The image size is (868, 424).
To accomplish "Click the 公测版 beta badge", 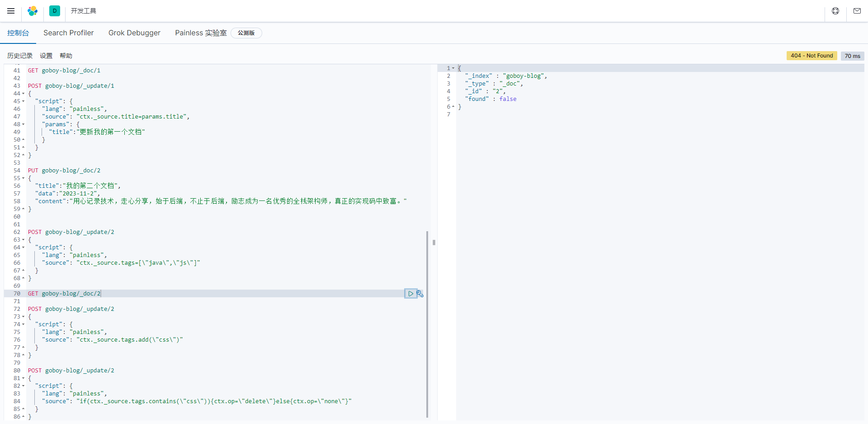I will click(246, 33).
